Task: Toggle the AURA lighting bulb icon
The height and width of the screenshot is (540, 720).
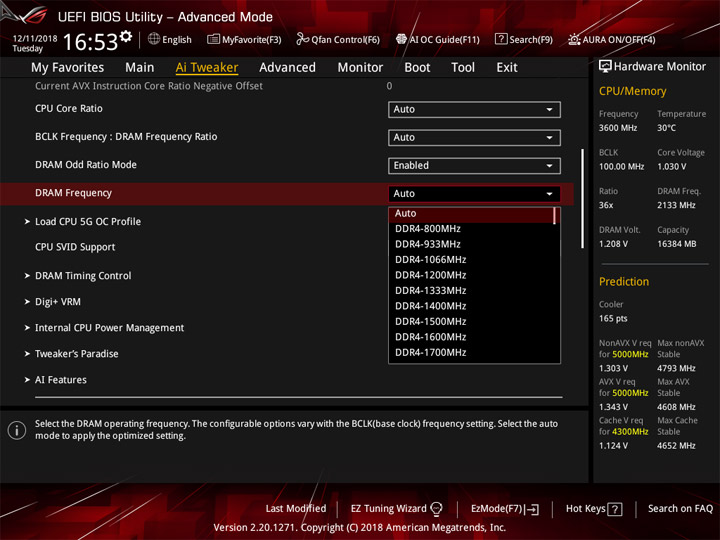Action: click(x=574, y=39)
